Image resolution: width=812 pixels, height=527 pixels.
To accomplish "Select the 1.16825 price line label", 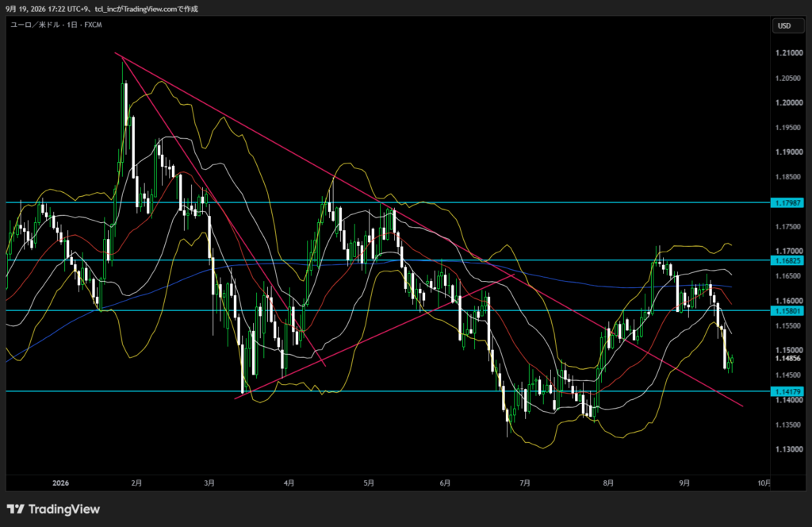I will [x=787, y=260].
